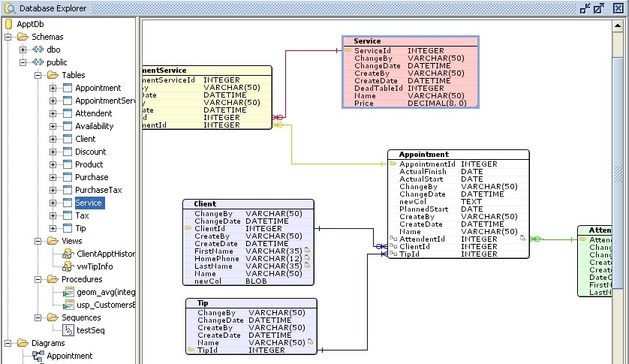Click the public schema icon

tap(38, 62)
